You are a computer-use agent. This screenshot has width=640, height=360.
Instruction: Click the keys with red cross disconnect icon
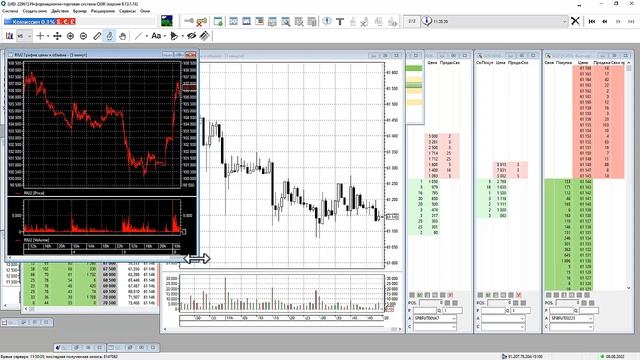pyautogui.click(x=202, y=21)
